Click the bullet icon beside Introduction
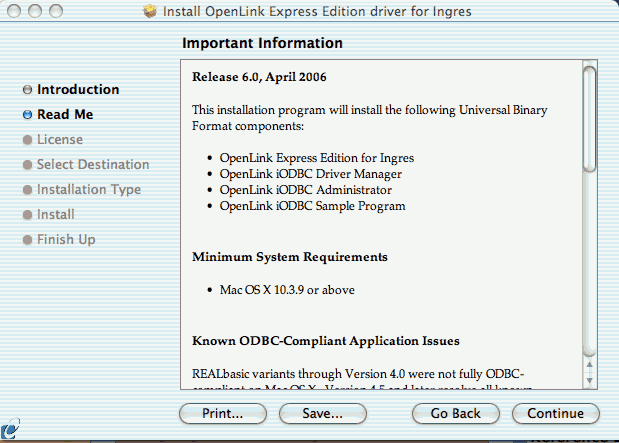Image resolution: width=619 pixels, height=443 pixels. coord(27,90)
